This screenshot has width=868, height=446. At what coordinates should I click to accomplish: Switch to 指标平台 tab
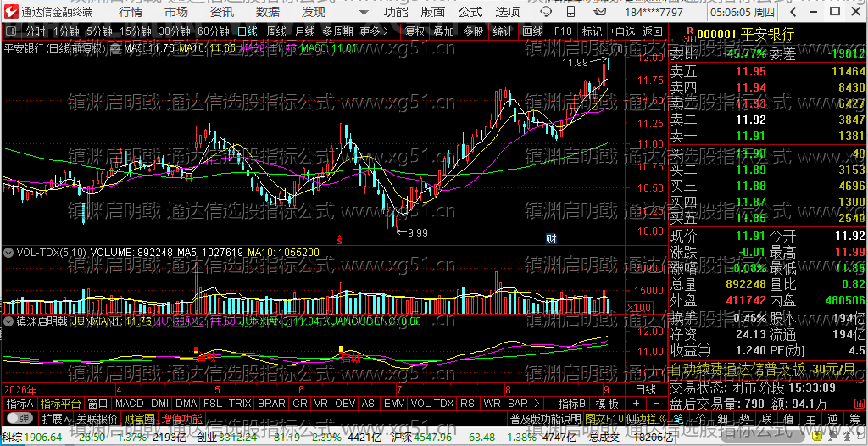click(x=60, y=404)
